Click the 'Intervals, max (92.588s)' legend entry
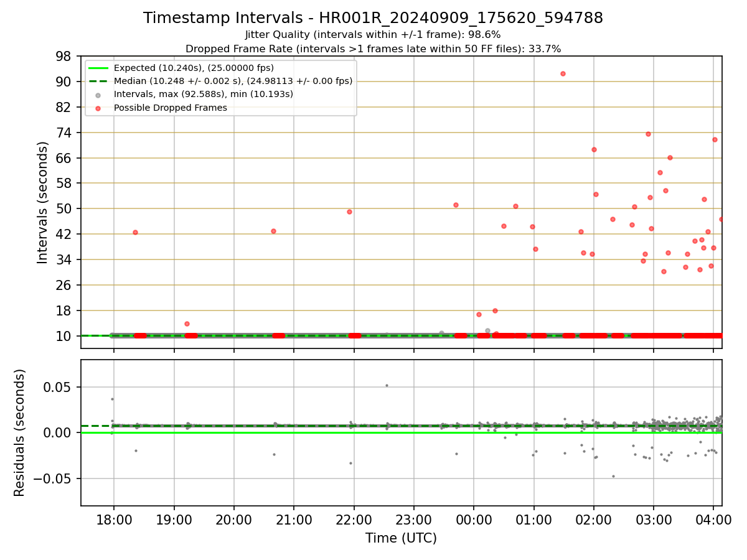 [204, 94]
